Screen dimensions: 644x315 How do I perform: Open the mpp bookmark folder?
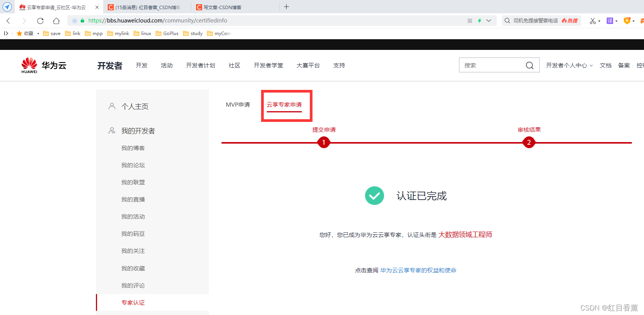point(94,34)
